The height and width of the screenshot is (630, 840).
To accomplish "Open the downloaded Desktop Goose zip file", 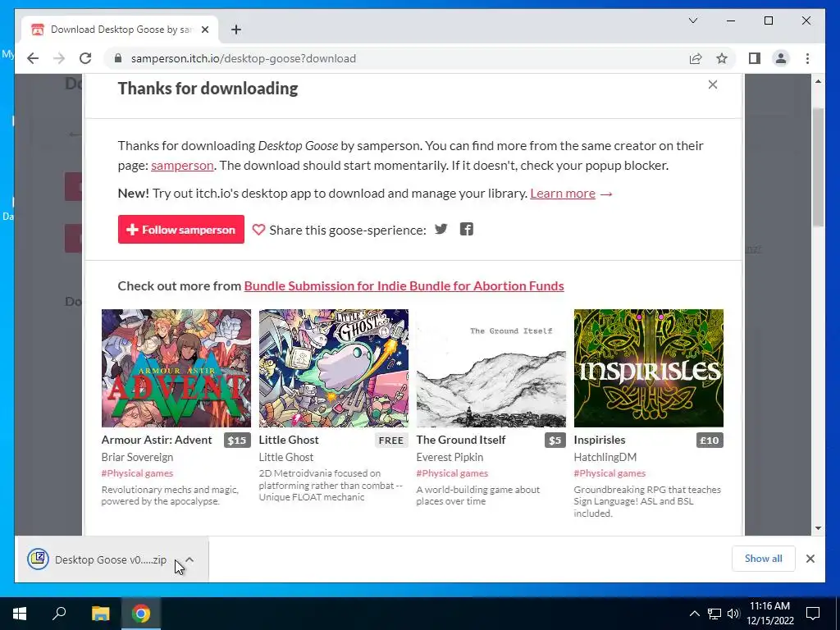I will coord(98,559).
